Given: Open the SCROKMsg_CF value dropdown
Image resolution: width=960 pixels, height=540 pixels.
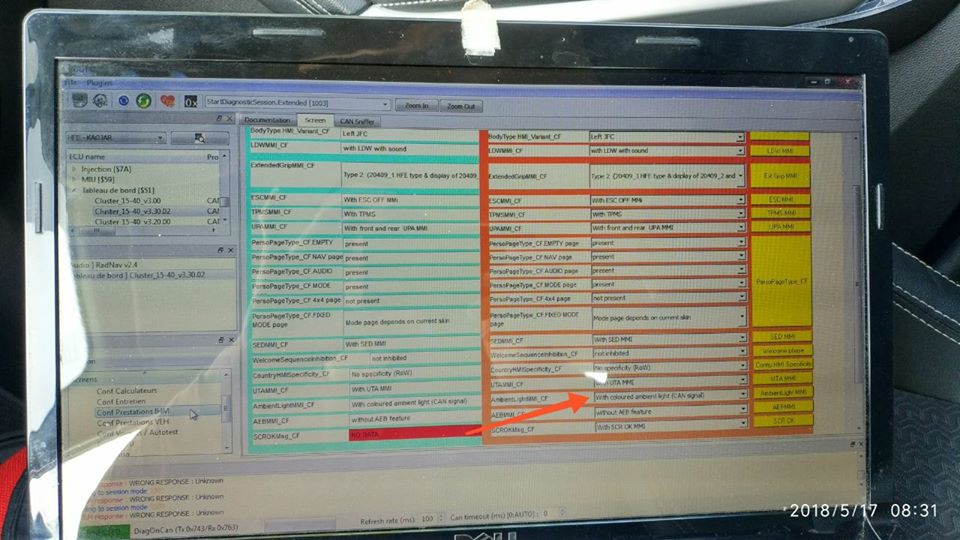Looking at the screenshot, I should (x=672, y=426).
